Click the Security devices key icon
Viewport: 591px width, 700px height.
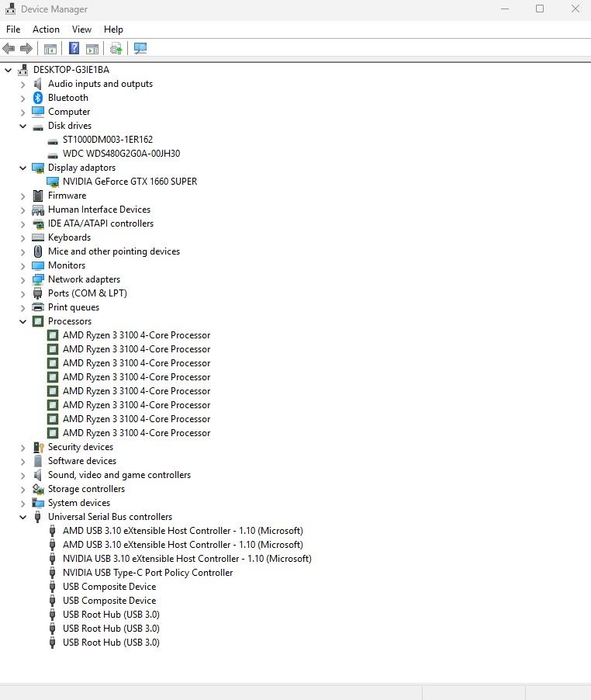[38, 447]
